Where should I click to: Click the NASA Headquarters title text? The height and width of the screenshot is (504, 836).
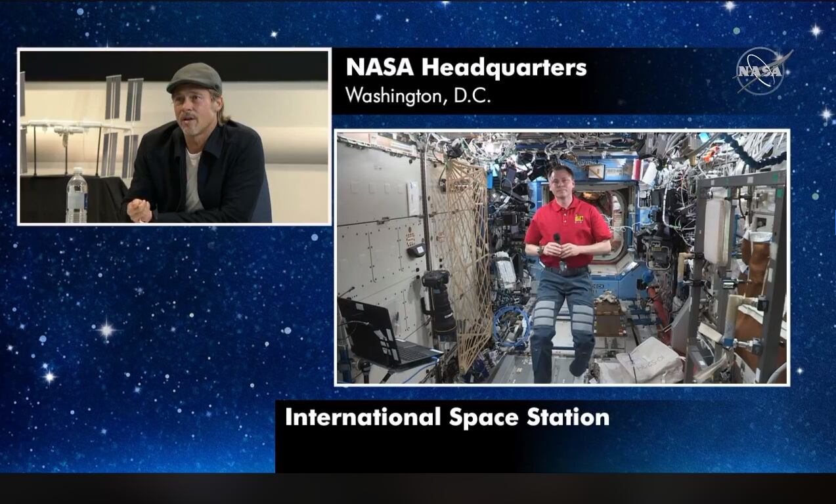click(x=466, y=68)
